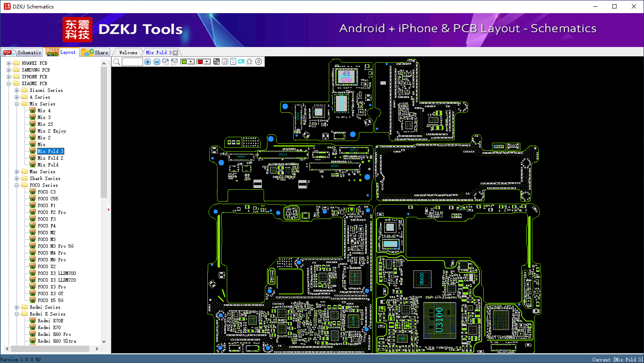Open the Share tab
This screenshot has width=644, height=363.
point(95,53)
